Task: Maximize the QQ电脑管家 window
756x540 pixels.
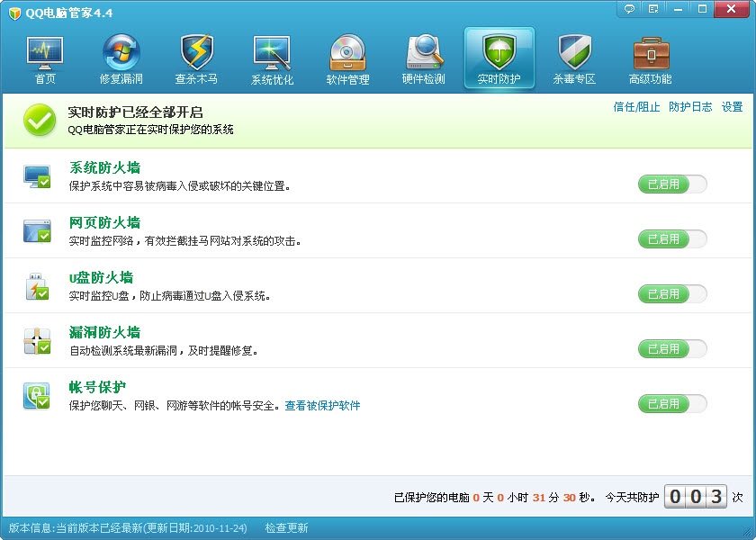Action: click(703, 9)
